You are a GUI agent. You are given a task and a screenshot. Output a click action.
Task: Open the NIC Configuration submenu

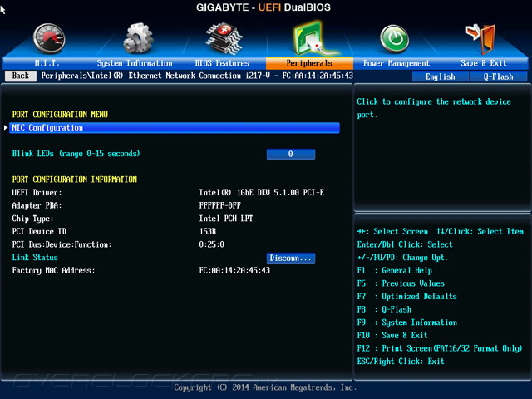(175, 127)
